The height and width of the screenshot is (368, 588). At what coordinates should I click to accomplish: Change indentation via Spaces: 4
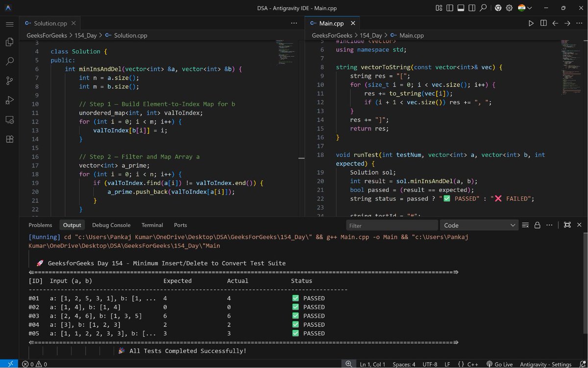404,364
